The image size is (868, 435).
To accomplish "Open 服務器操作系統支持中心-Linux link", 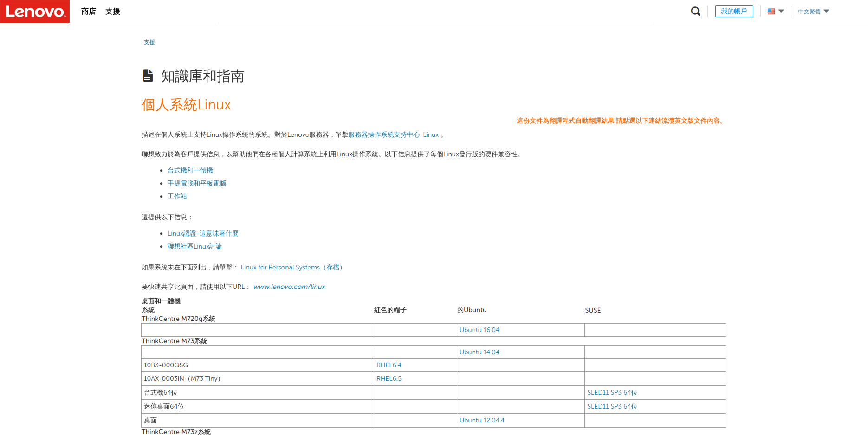I will 394,134.
